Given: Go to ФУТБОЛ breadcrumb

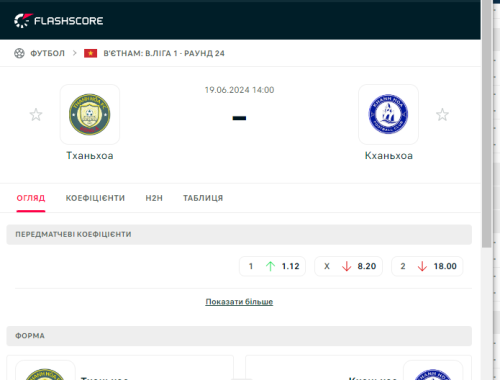Looking at the screenshot, I should tap(47, 53).
